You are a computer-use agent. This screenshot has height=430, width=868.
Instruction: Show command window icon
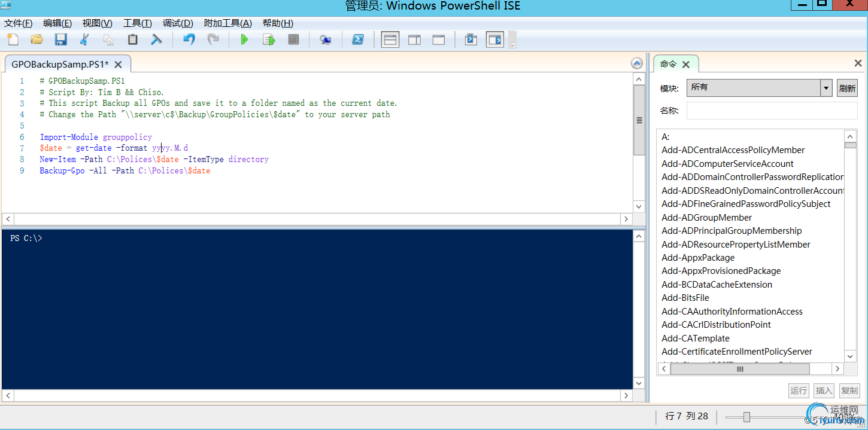click(471, 39)
